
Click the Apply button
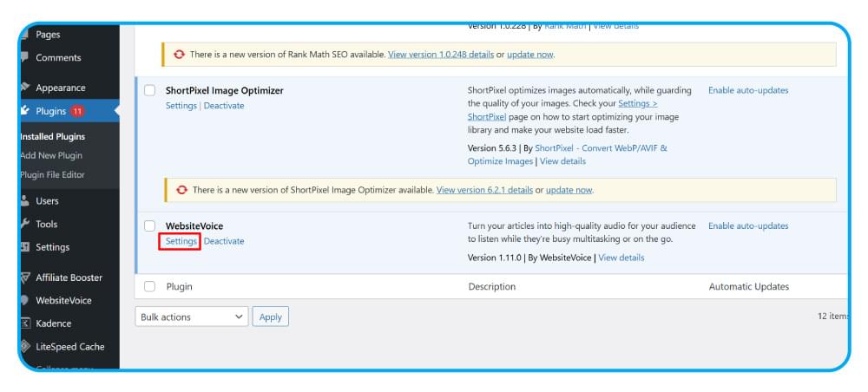271,317
